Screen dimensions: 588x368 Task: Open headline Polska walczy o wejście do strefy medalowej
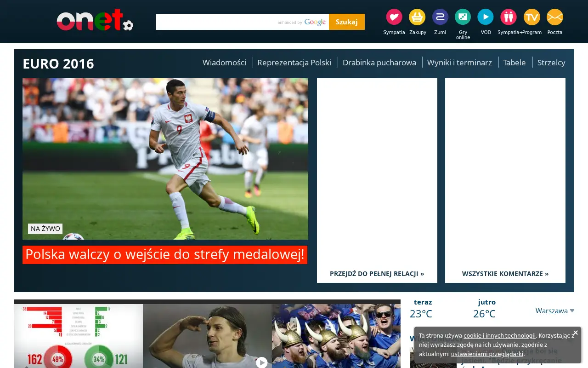click(x=165, y=254)
